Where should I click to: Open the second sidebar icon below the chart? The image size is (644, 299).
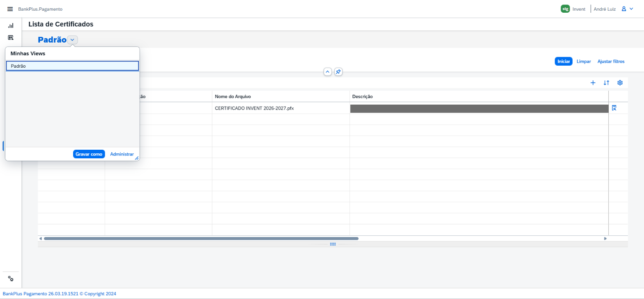[11, 38]
